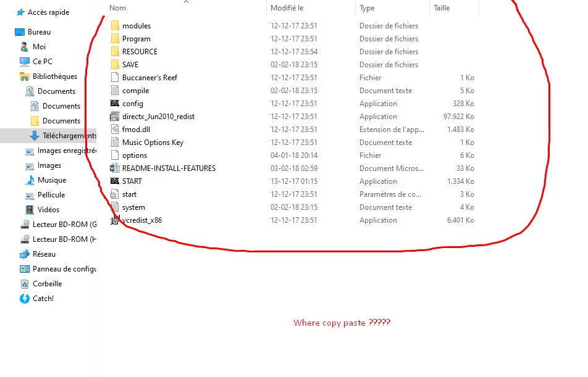Select the Program folder icon

point(115,39)
